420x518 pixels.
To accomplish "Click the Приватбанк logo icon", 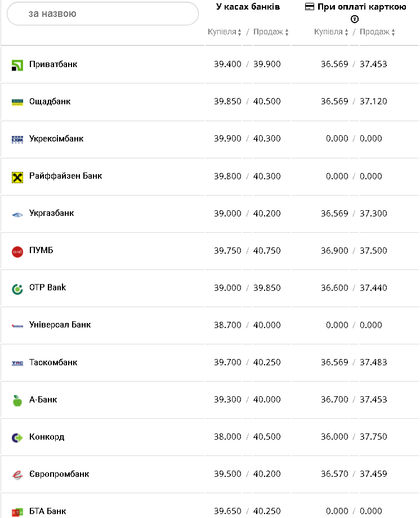I will coord(17,65).
